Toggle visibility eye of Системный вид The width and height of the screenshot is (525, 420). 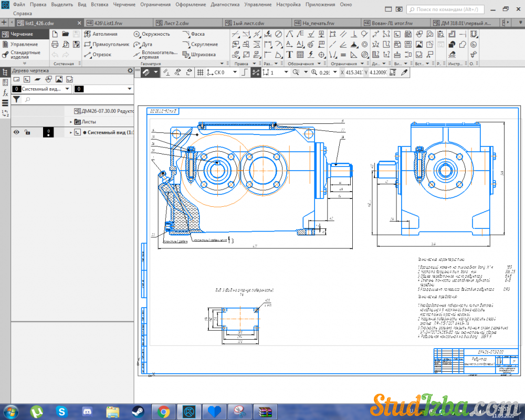point(16,132)
